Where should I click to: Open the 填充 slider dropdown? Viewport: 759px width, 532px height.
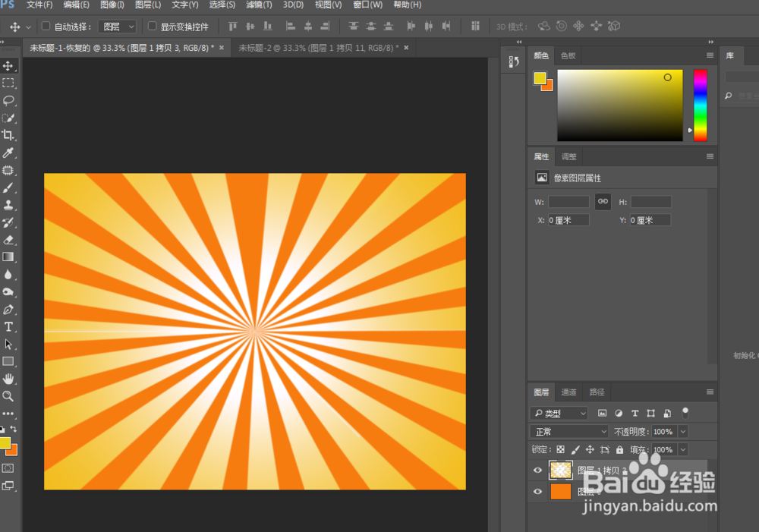(x=683, y=450)
